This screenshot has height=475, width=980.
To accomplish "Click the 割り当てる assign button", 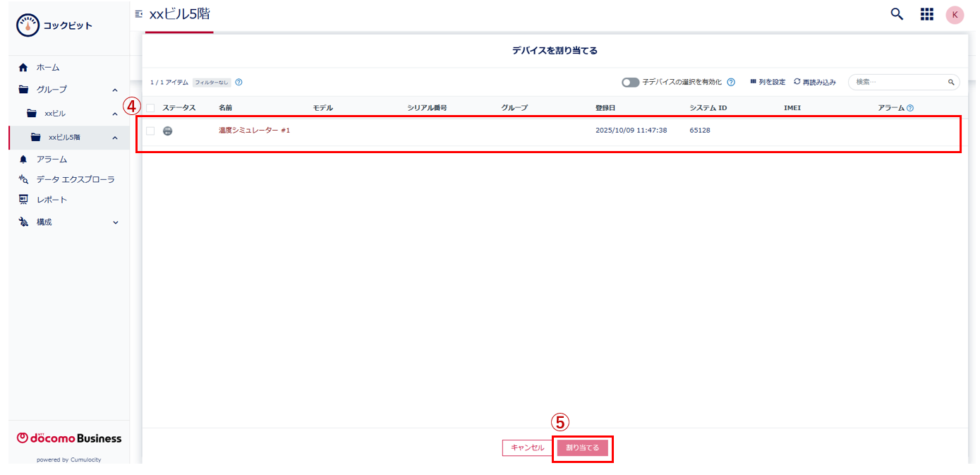I will 582,448.
